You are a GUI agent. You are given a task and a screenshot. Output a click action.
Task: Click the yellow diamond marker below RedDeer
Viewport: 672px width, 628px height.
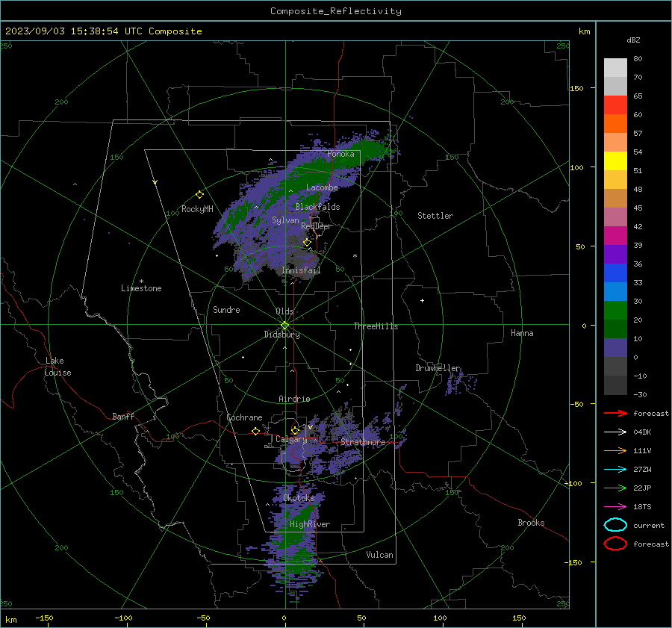(307, 243)
